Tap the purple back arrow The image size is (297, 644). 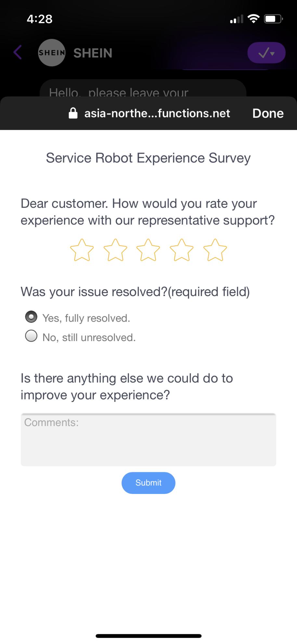point(18,52)
